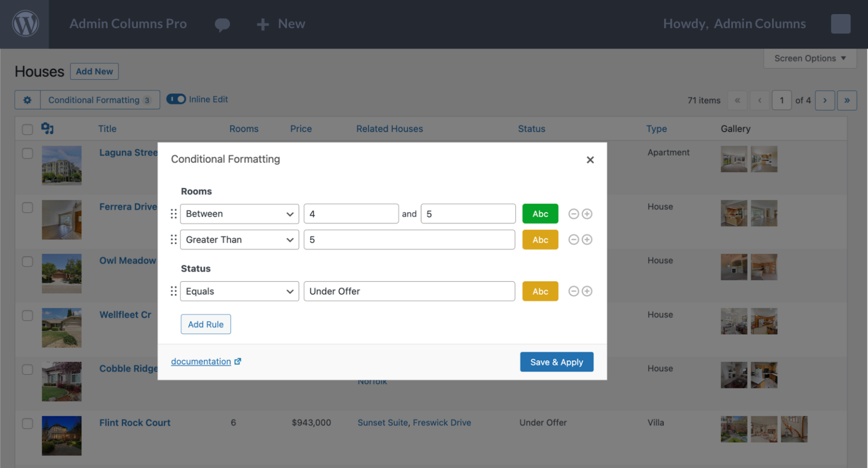Add rule after Greater Than with plus icon
Image resolution: width=868 pixels, height=468 pixels.
click(587, 240)
